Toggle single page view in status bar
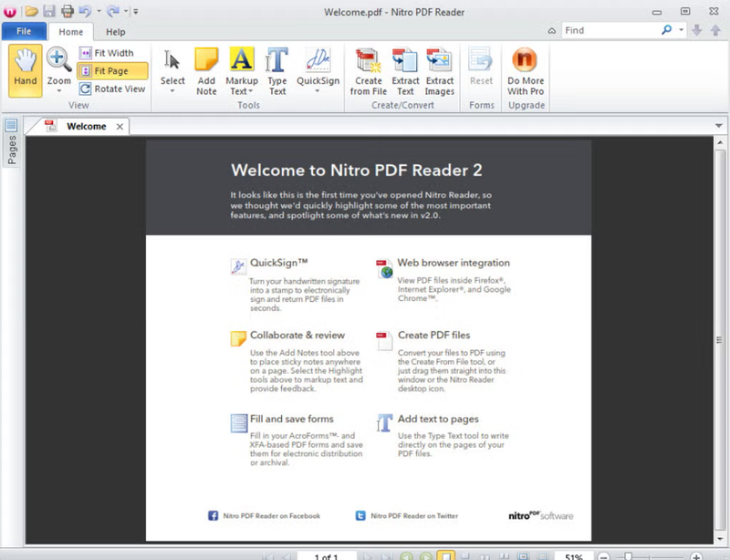 445,555
